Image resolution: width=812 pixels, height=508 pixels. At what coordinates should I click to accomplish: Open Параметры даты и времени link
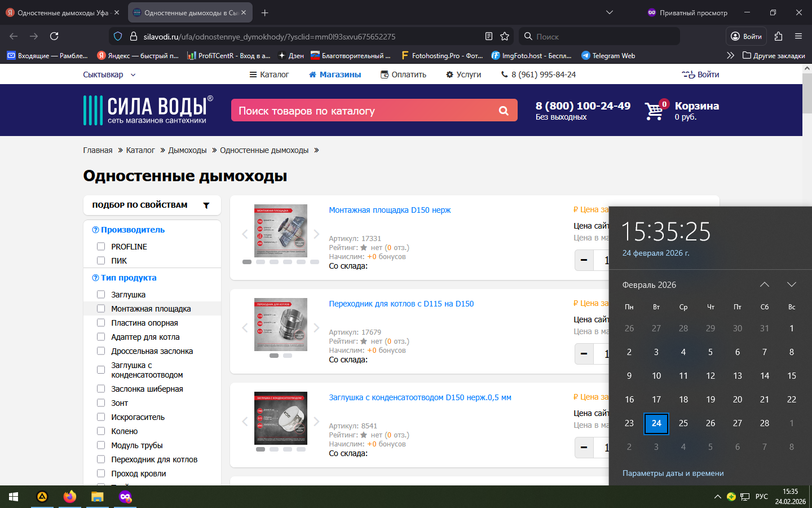click(x=673, y=474)
